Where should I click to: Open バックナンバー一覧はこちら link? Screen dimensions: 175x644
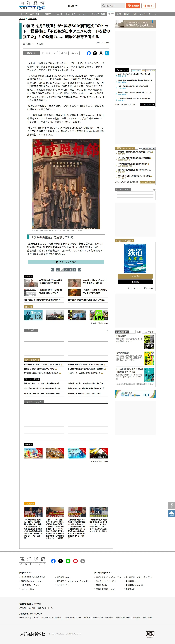[x=140, y=288]
